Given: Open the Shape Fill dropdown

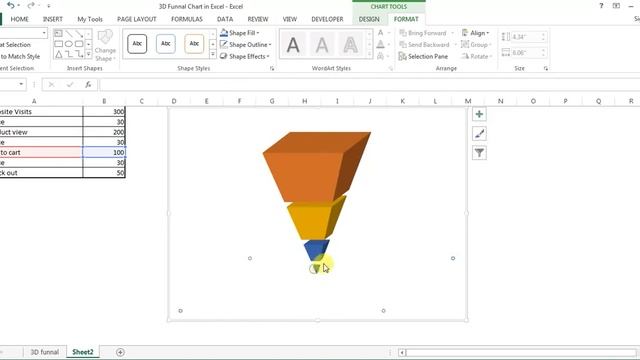Looking at the screenshot, I should [240, 33].
